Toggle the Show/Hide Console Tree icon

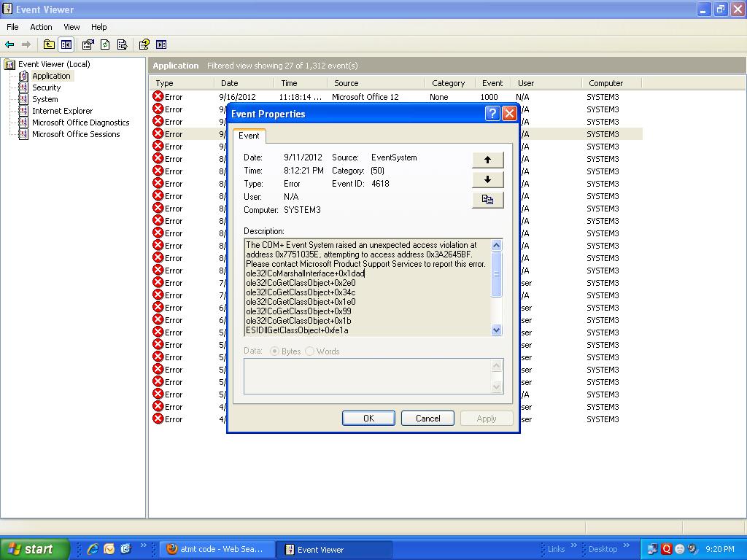coord(66,44)
